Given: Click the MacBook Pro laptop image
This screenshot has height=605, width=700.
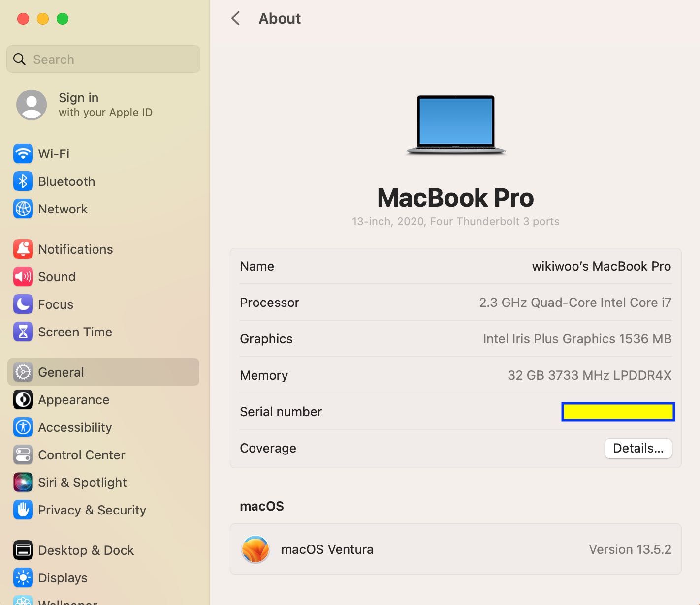Looking at the screenshot, I should coord(456,126).
